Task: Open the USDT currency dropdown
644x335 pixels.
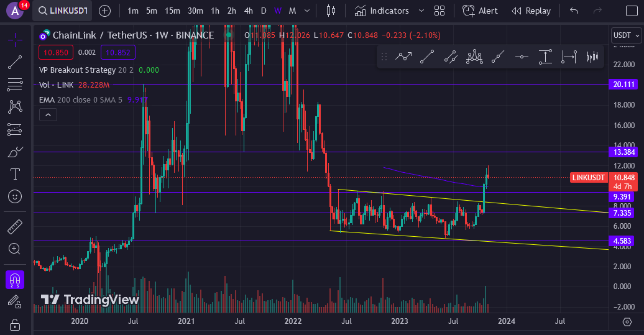Action: coord(626,35)
